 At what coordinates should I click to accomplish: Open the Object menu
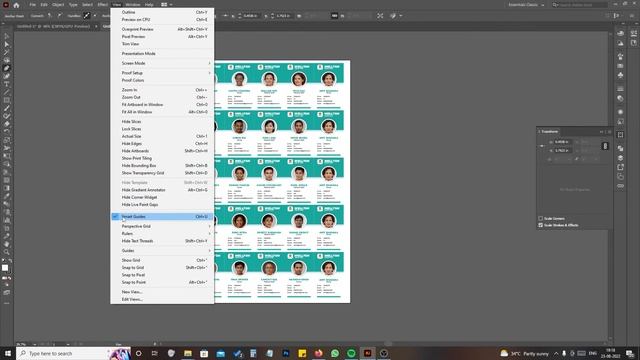58,4
